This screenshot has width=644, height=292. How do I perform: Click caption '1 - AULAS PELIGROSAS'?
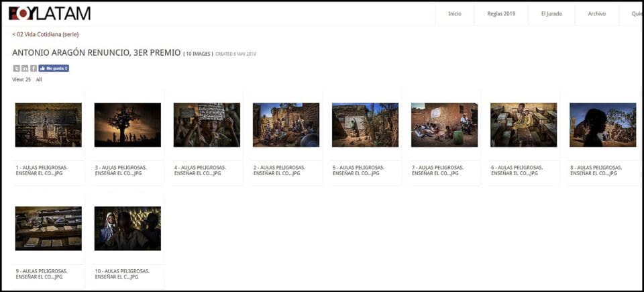(42, 171)
